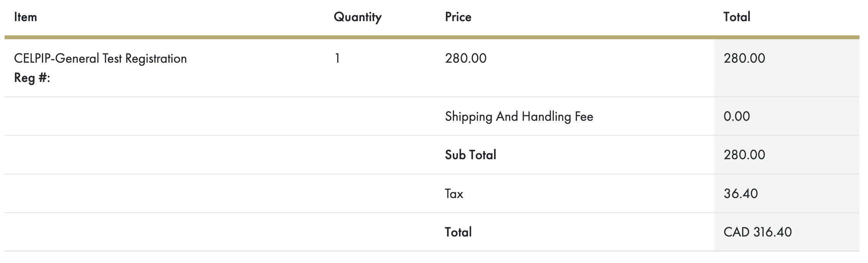
Task: Click the Item column header
Action: pos(25,17)
